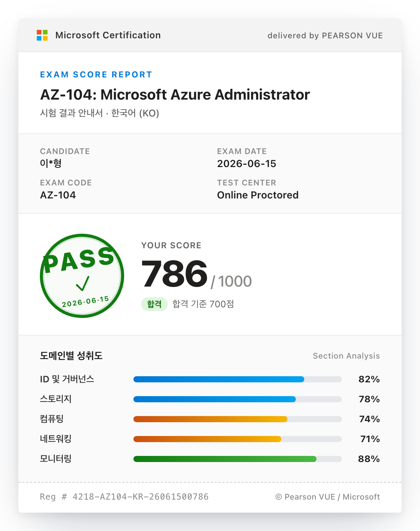Image resolution: width=420 pixels, height=531 pixels.
Task: Click the 스토리지 row label
Action: pos(56,399)
